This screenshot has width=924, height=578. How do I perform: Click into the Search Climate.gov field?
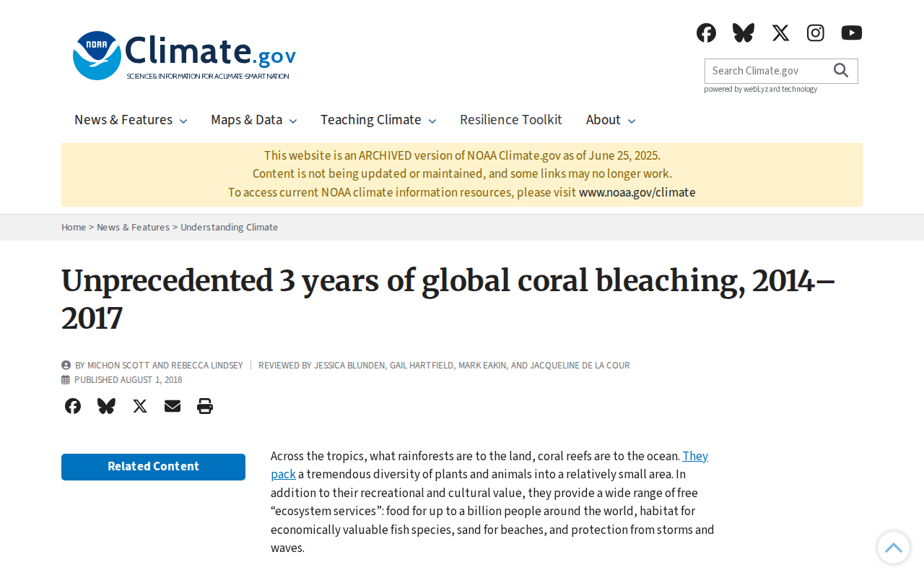(767, 71)
